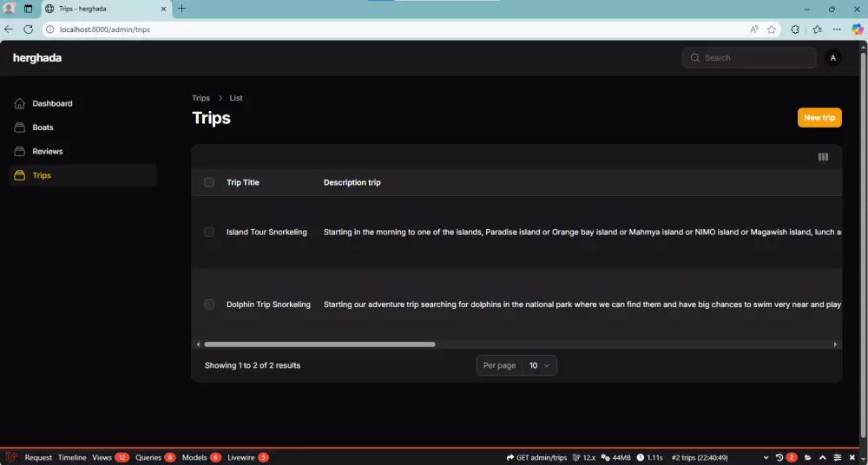Click the Trips stack icon in the sidebar
The image size is (868, 465).
[x=19, y=175]
